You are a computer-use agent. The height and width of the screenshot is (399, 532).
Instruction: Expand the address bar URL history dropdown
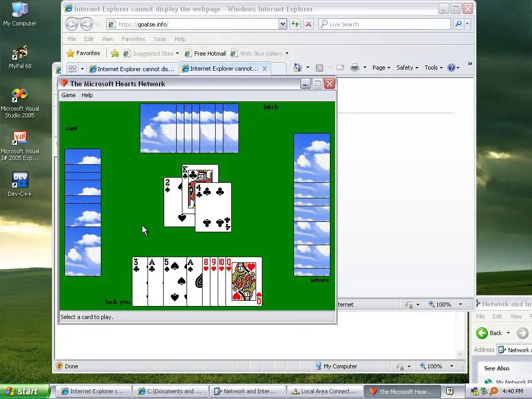[x=283, y=24]
